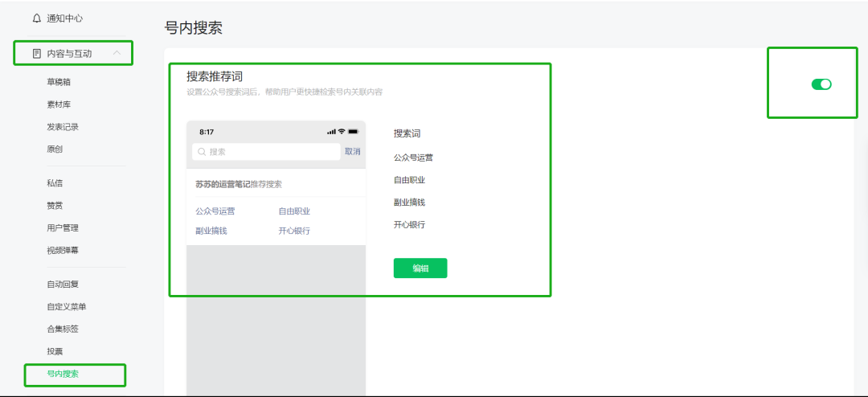Click 公众号运营 link in the phone preview

coord(215,211)
